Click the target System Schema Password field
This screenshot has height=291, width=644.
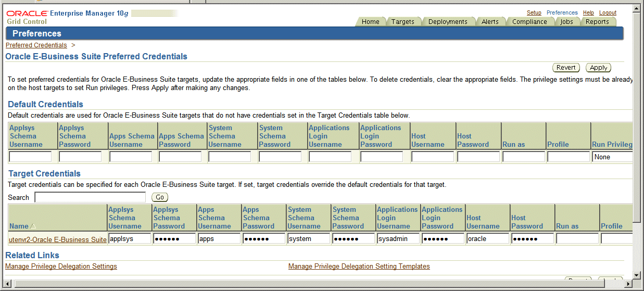tap(353, 239)
